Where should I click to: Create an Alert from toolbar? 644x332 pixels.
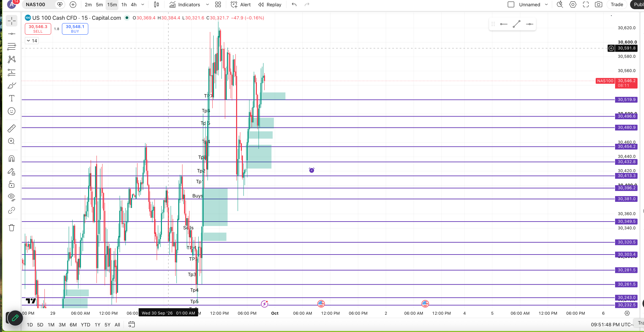[x=241, y=4]
